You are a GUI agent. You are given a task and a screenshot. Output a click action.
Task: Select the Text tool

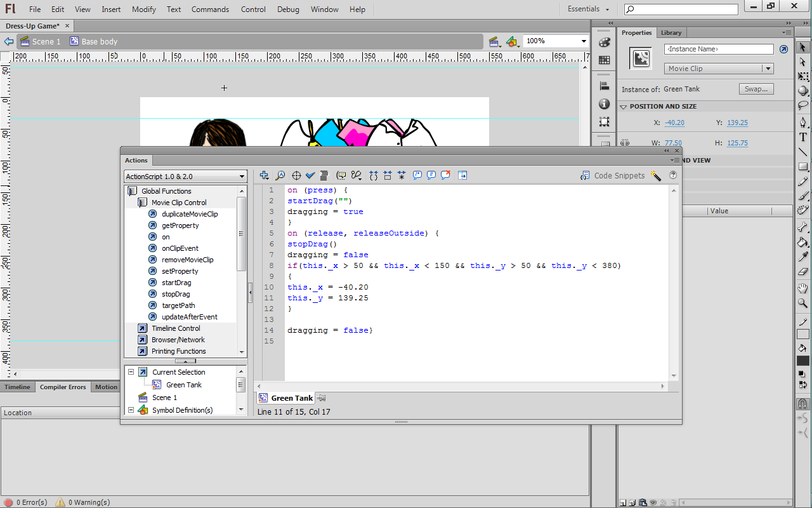tap(803, 137)
